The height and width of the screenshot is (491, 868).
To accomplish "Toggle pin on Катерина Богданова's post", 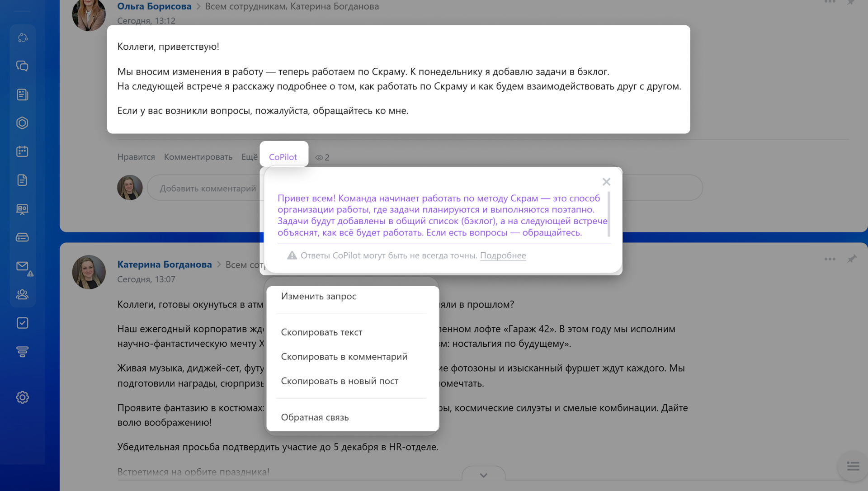I will (852, 259).
